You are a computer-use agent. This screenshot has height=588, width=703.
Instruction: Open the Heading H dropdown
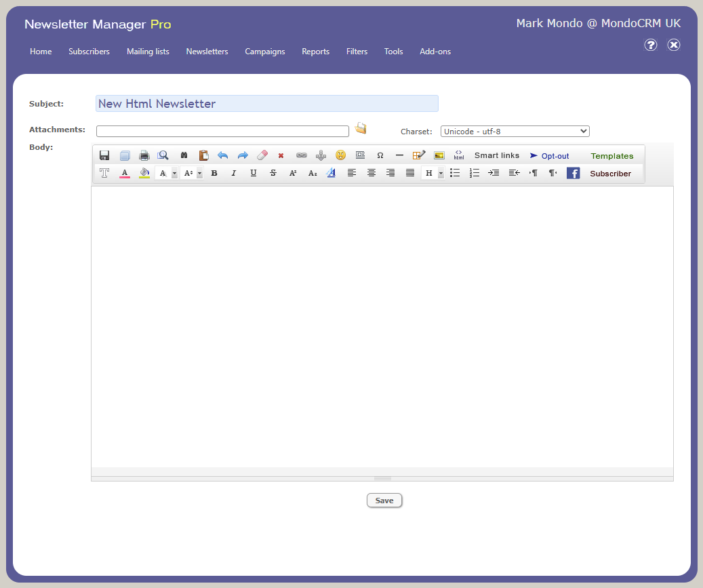pyautogui.click(x=433, y=173)
